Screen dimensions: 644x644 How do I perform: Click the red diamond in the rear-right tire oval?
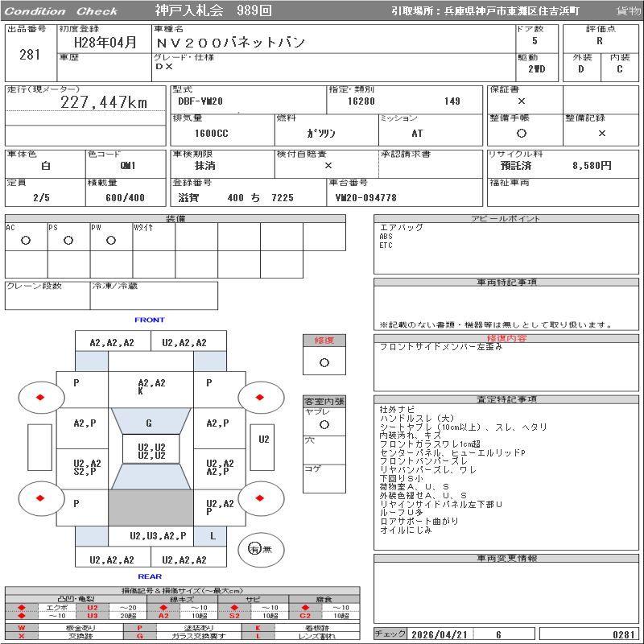259,498
